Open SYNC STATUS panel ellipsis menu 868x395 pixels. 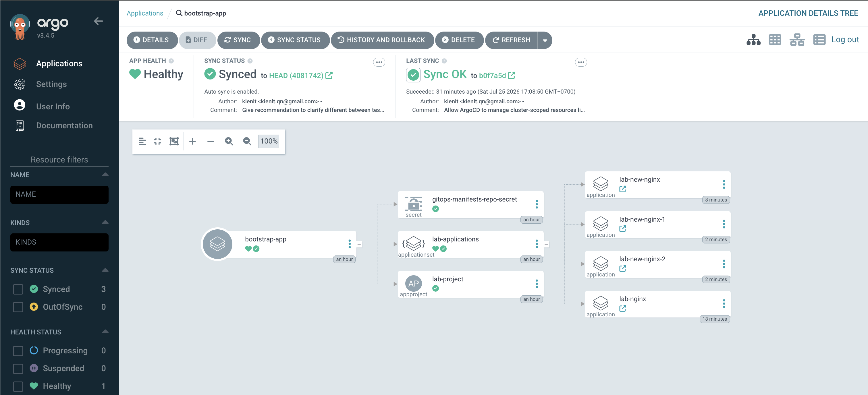tap(379, 62)
